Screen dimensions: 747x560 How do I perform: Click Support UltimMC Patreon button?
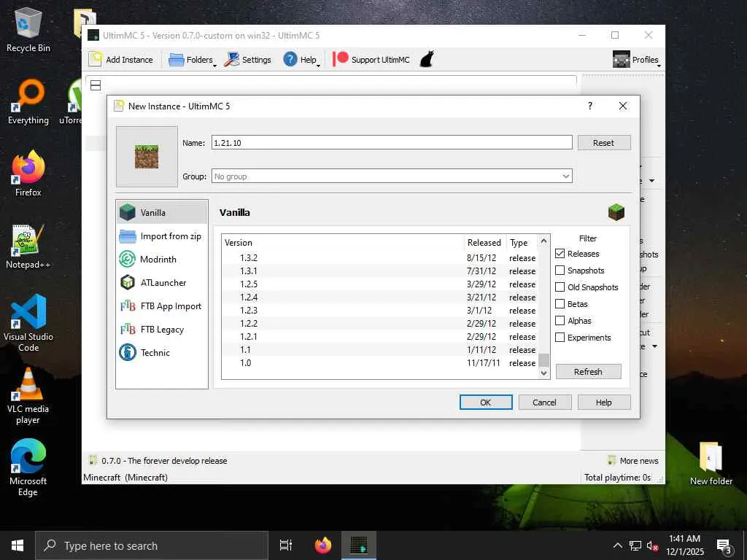(371, 60)
